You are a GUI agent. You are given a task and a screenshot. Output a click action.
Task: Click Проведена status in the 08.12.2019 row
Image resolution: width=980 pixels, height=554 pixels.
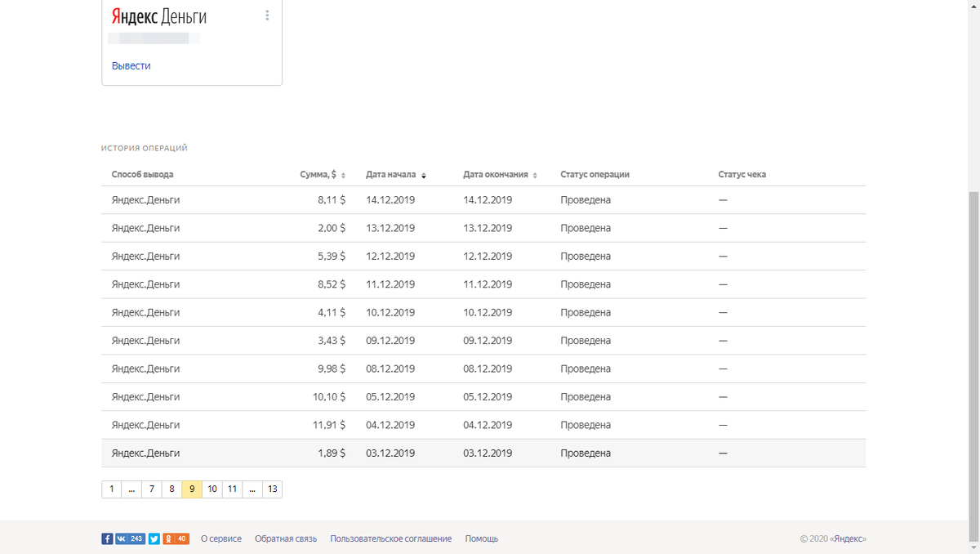[586, 369]
